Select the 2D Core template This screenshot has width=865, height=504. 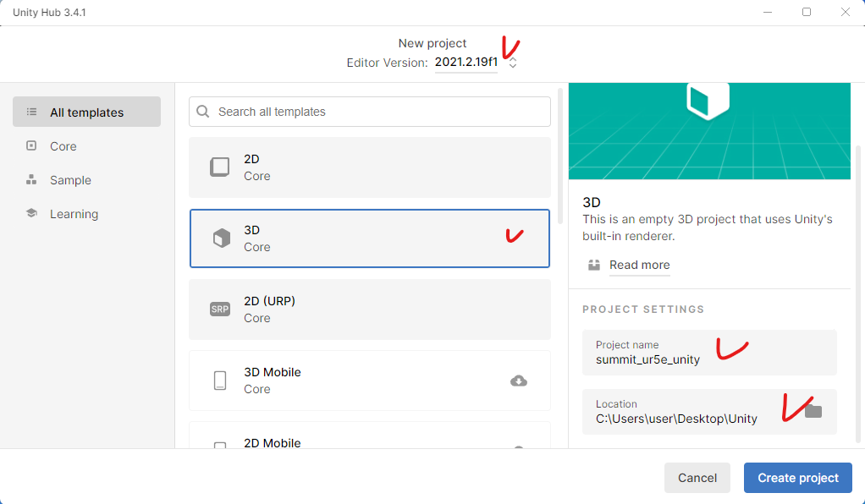[x=370, y=167]
